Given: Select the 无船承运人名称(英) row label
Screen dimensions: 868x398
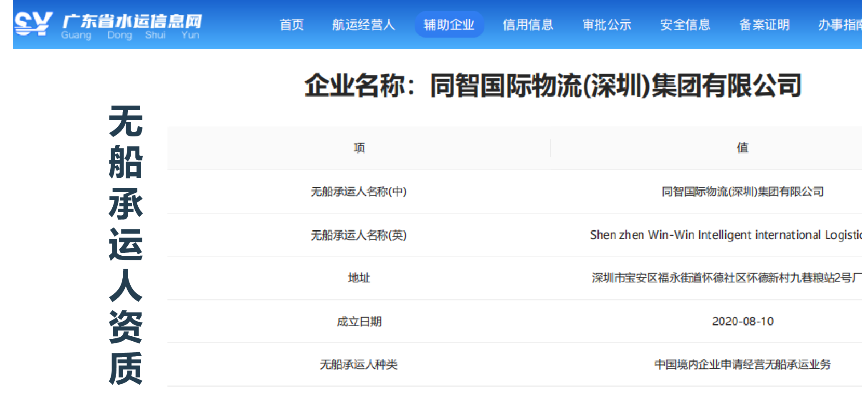Looking at the screenshot, I should click(359, 235).
